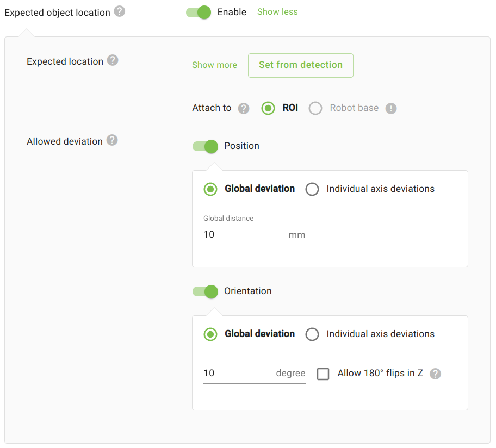Disable the Position deviation toggle
This screenshot has height=448, width=496.
(205, 146)
